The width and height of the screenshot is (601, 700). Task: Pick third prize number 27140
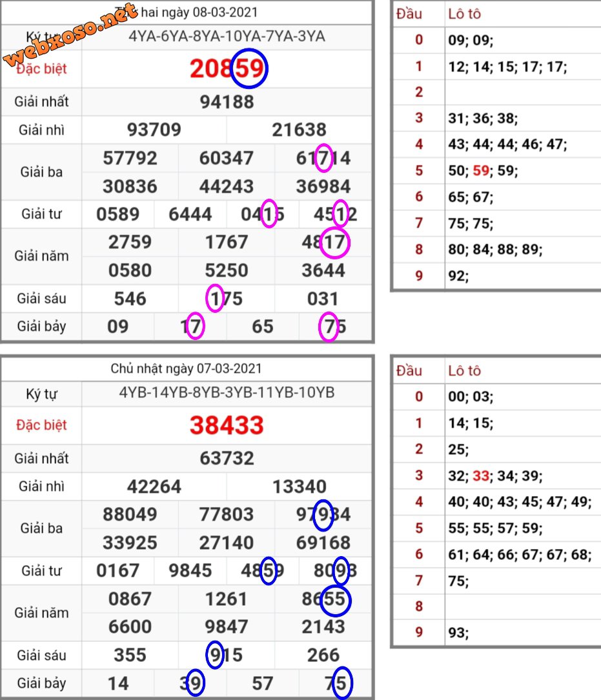point(227,543)
